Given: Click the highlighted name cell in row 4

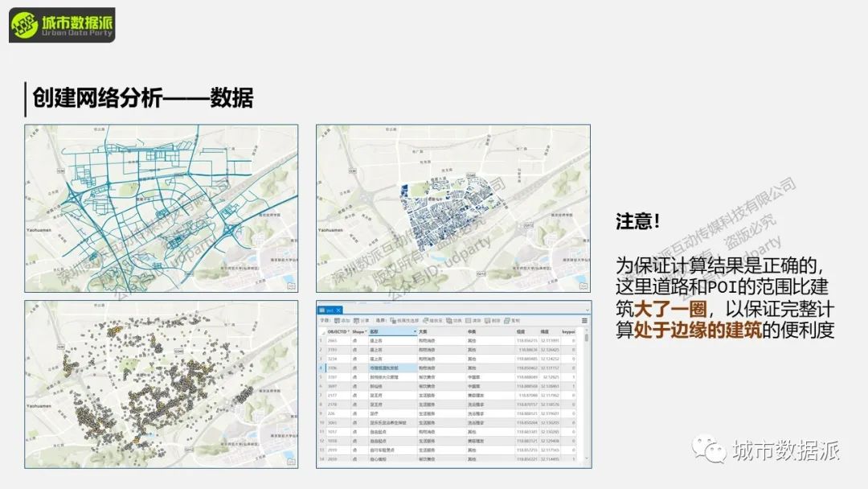Looking at the screenshot, I should click(392, 368).
